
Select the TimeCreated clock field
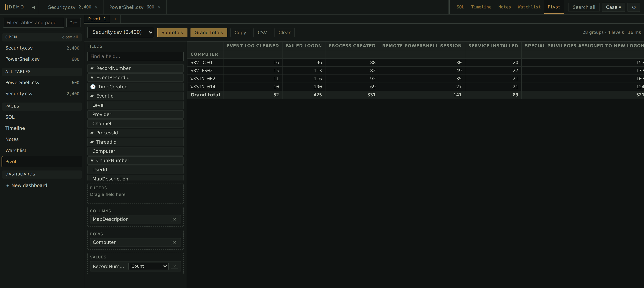point(135,87)
